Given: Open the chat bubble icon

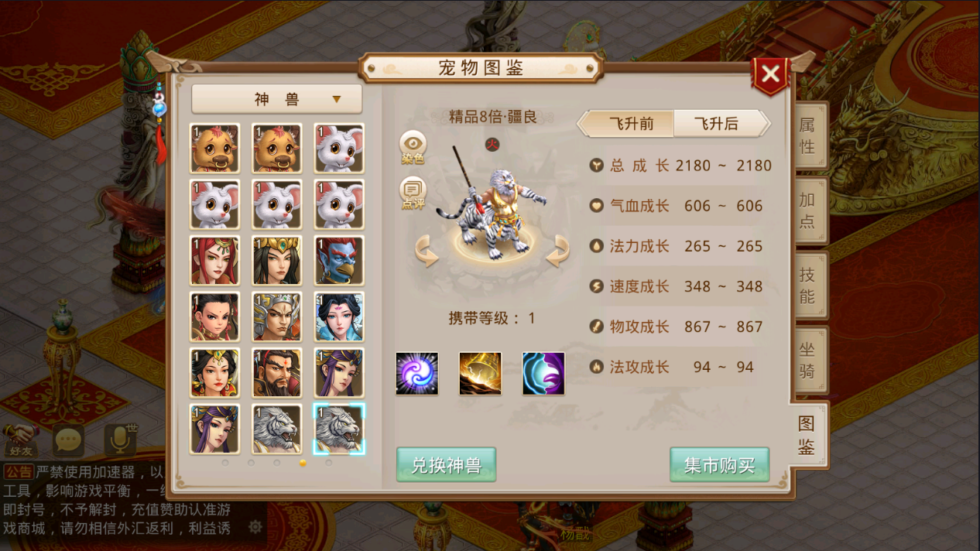Looking at the screenshot, I should [69, 441].
